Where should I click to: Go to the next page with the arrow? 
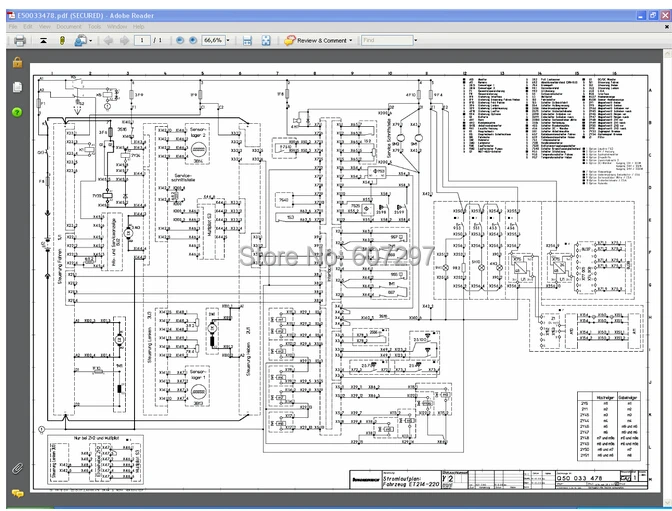click(x=124, y=40)
